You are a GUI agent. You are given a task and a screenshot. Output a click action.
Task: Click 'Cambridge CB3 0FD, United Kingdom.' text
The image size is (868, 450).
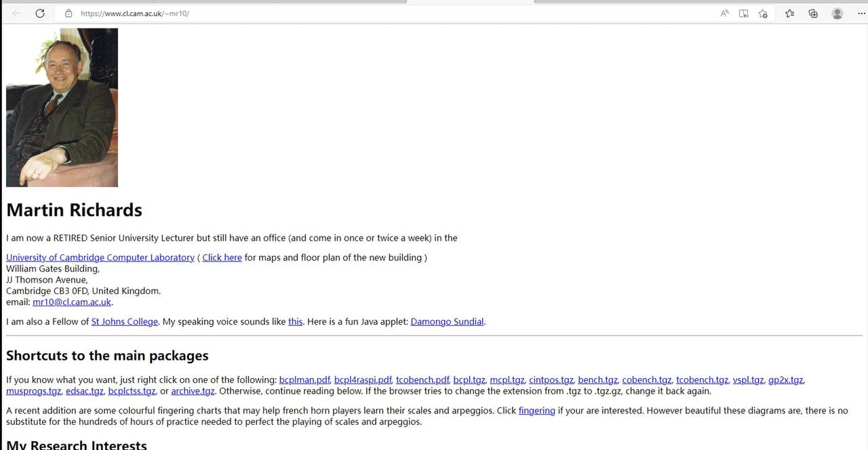(83, 291)
